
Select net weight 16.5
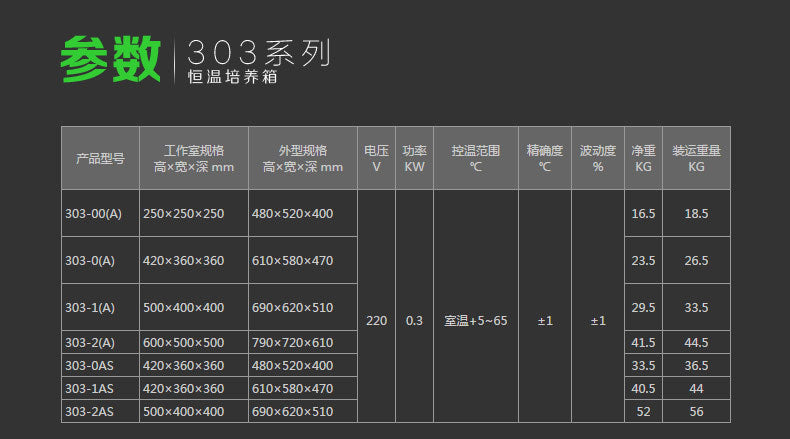coord(643,214)
